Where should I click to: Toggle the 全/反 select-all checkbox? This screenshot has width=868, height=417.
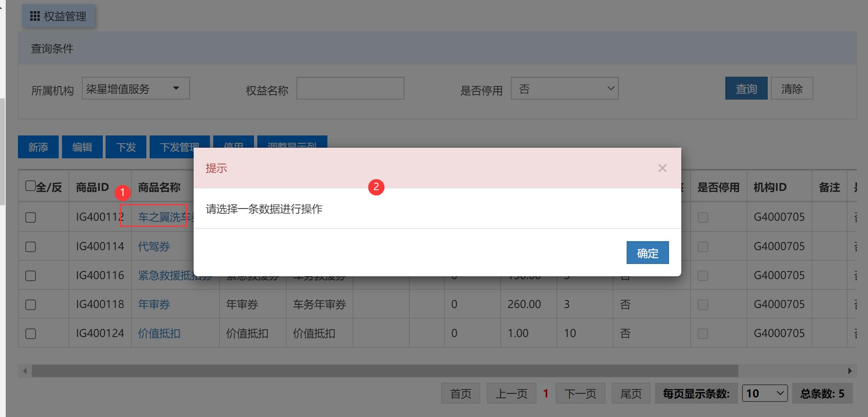tap(30, 186)
